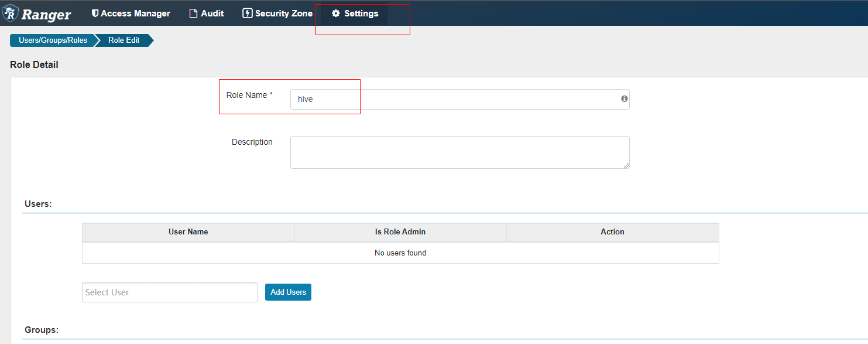Click the Audit document icon
Screen dimensions: 868x344
point(193,13)
